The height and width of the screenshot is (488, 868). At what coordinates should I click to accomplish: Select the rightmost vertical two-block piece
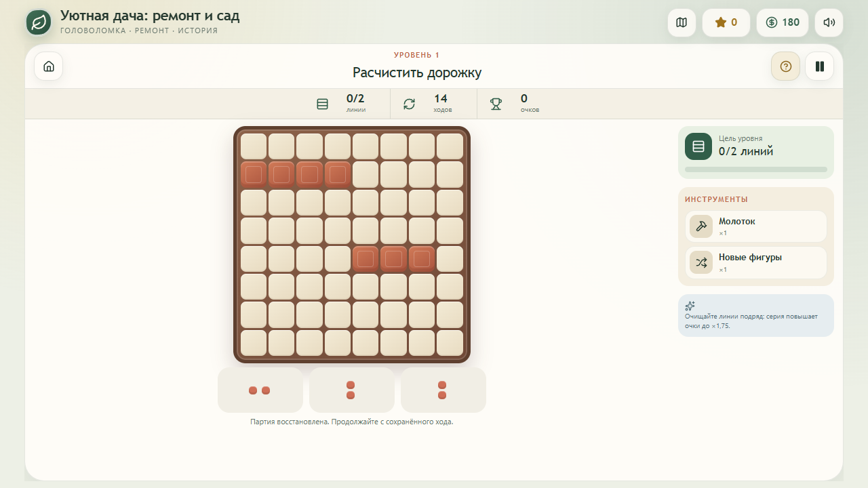pyautogui.click(x=443, y=390)
